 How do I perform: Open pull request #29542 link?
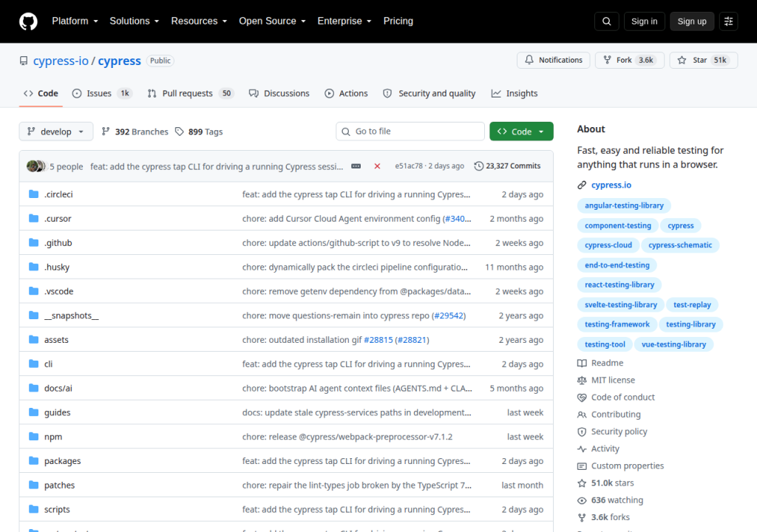[449, 316]
